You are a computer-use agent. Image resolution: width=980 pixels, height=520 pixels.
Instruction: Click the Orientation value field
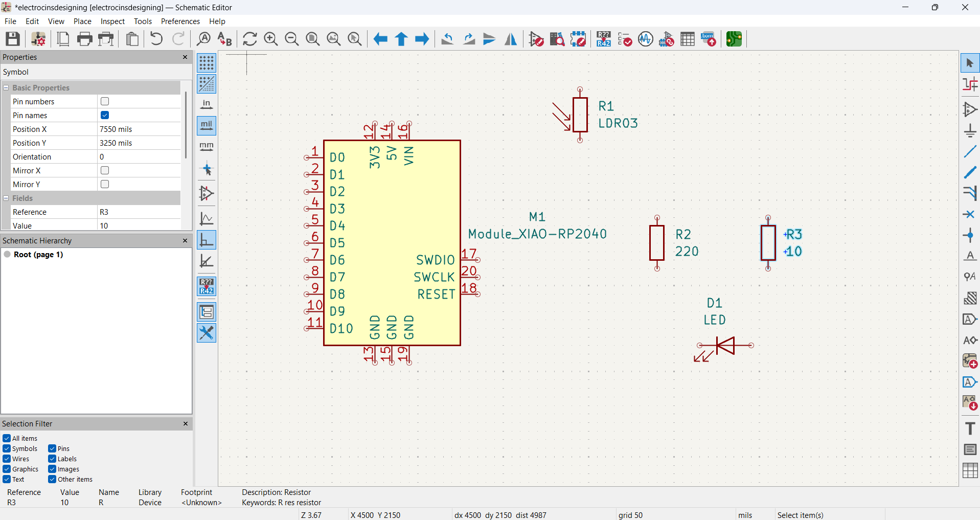pos(139,156)
